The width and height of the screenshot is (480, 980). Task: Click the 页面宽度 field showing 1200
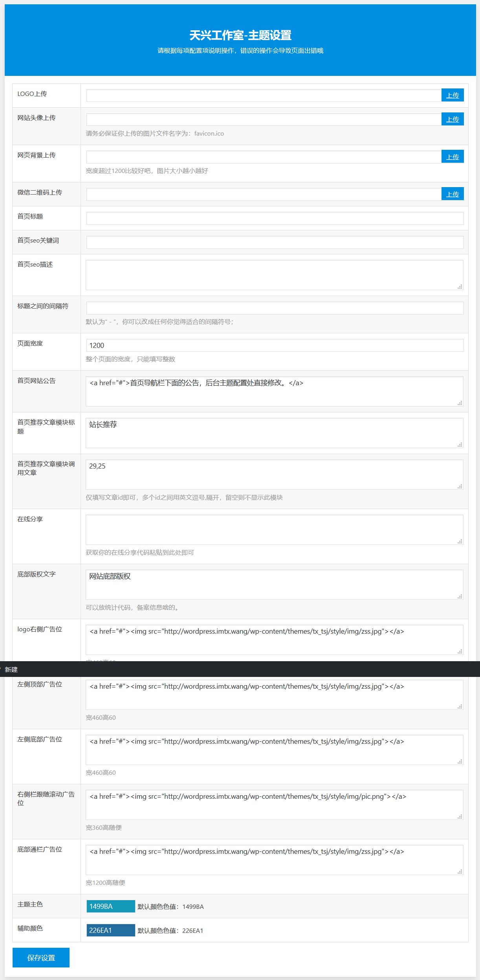275,345
